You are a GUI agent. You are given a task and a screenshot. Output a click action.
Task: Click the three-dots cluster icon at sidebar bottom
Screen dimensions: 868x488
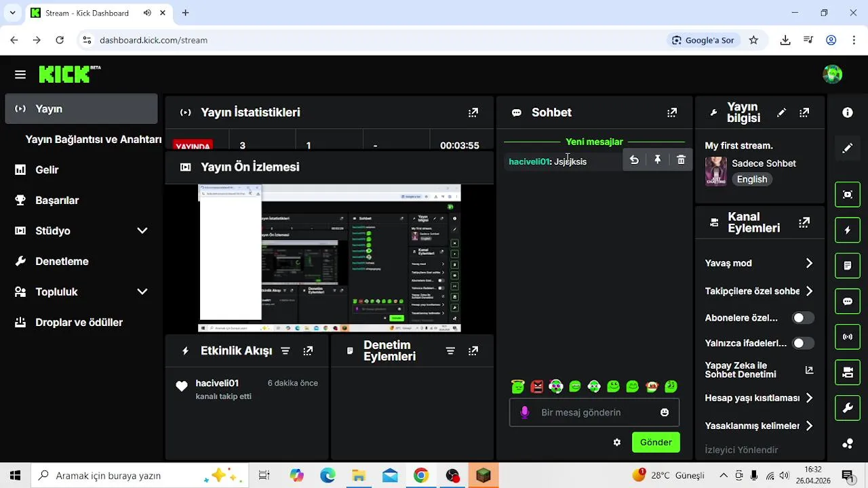pos(848,443)
